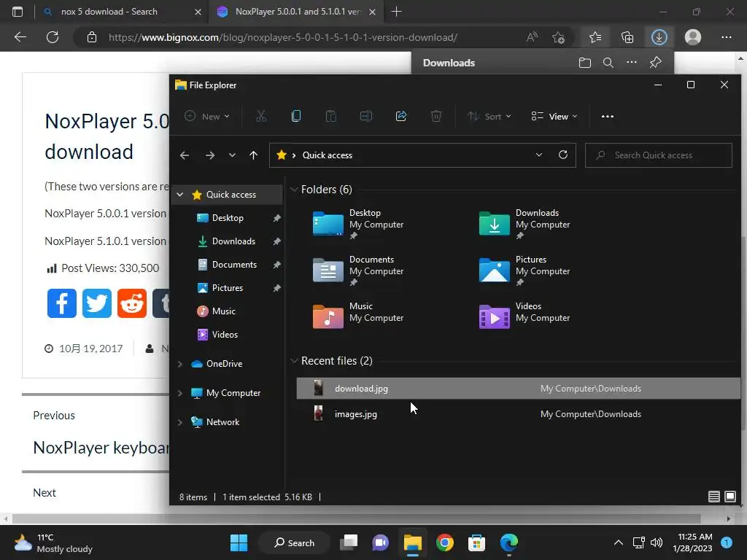Viewport: 747px width, 560px height.
Task: Share the NoxPlayer post on Facebook
Action: (x=62, y=303)
